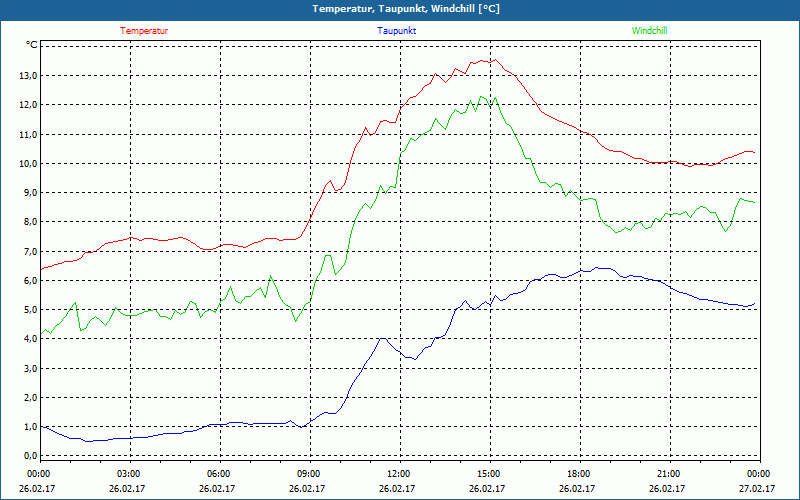The image size is (800, 500).
Task: Click the red Temperatur legend label
Action: click(144, 31)
